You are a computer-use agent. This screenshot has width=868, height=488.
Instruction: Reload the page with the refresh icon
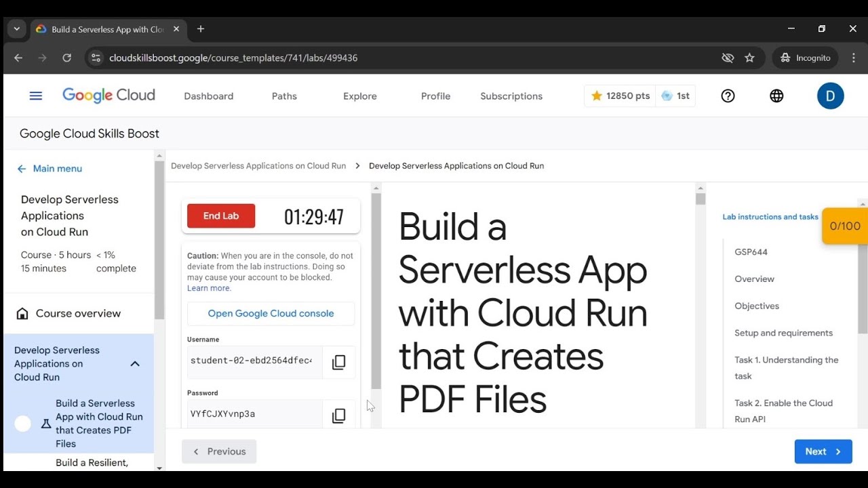click(x=66, y=58)
